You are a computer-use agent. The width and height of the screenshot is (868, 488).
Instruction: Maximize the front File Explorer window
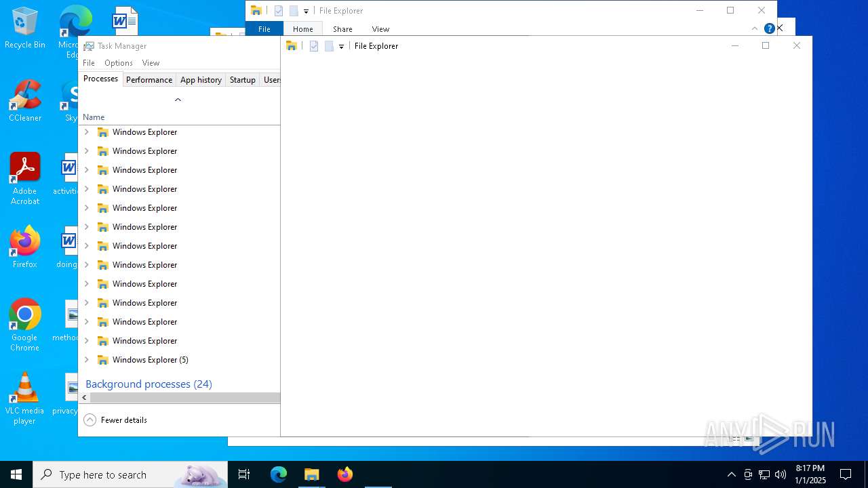pyautogui.click(x=766, y=45)
